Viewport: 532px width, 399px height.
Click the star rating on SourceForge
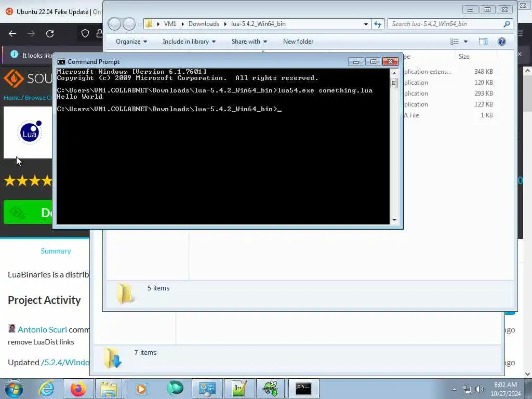[x=28, y=180]
